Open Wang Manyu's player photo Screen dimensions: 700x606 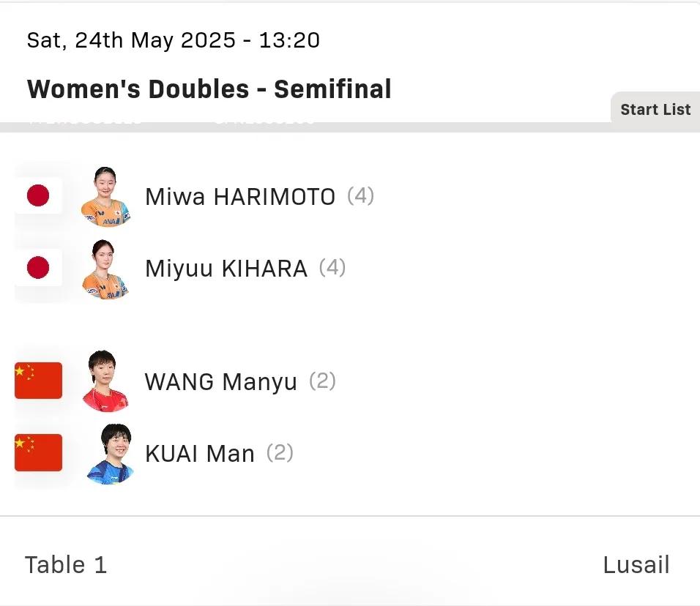[105, 381]
